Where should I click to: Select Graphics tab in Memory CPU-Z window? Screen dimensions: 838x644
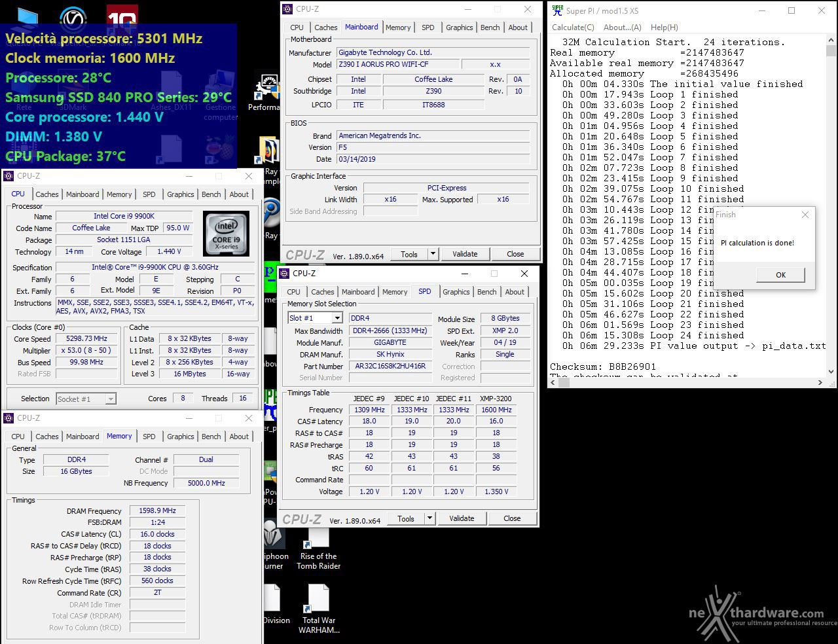click(180, 437)
